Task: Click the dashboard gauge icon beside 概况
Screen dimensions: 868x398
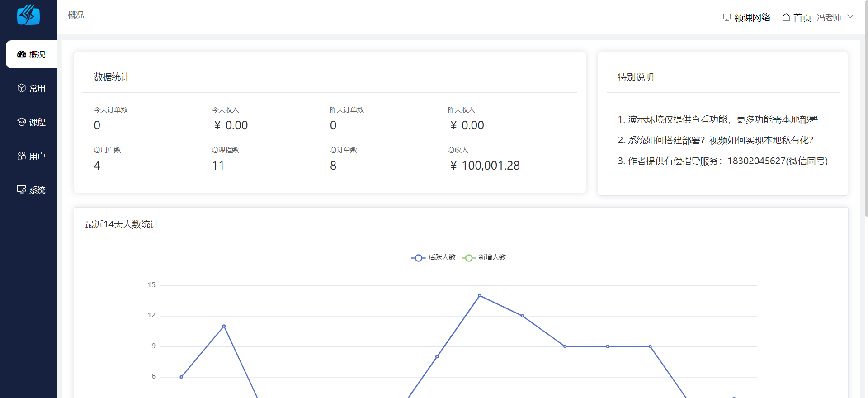Action: click(x=21, y=54)
